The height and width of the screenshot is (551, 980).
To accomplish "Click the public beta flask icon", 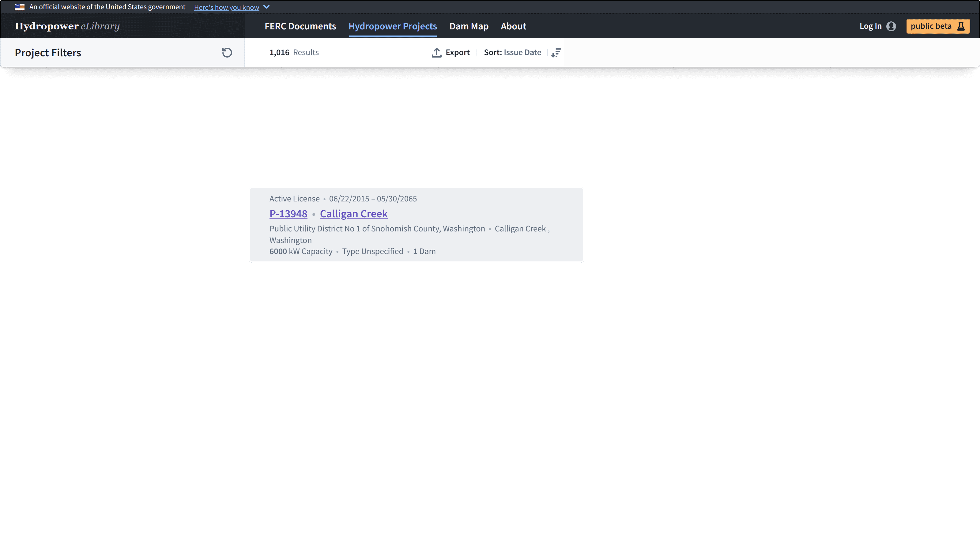I will pos(961,26).
